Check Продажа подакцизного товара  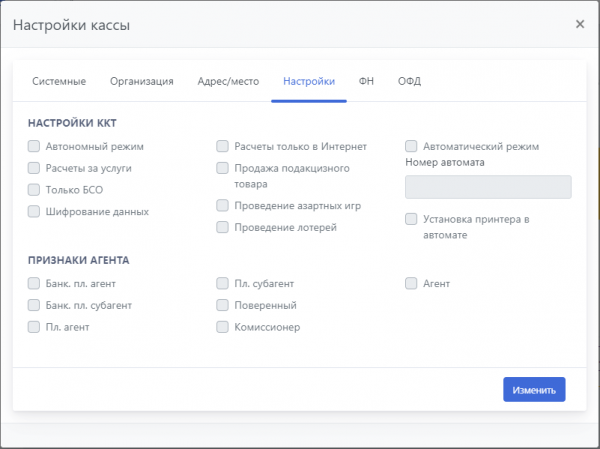(222, 168)
